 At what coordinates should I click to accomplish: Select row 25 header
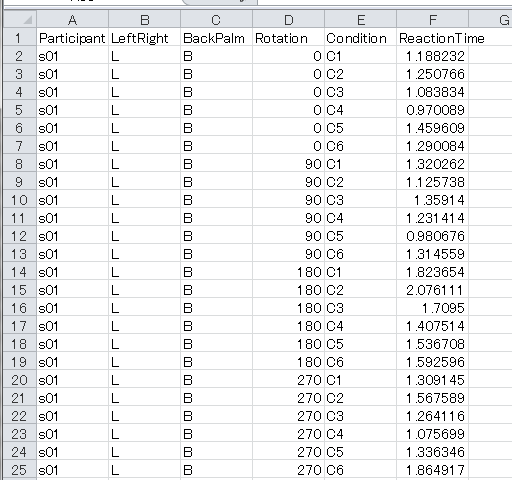pyautogui.click(x=20, y=470)
